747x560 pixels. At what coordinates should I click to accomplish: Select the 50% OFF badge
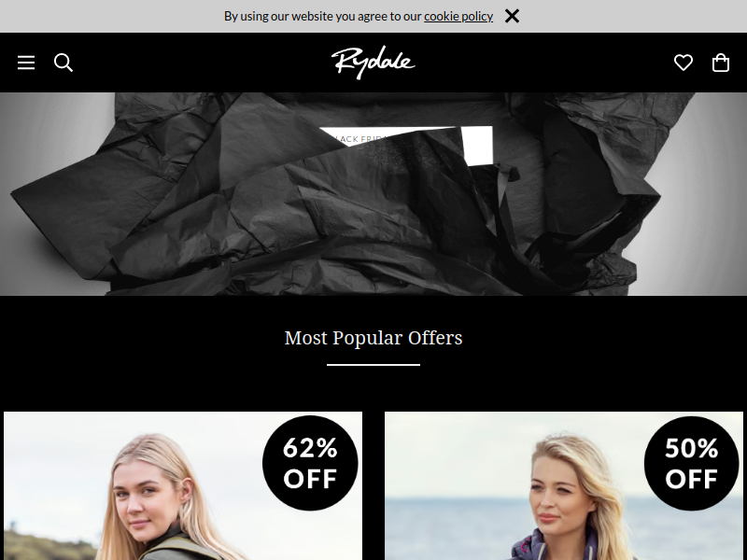click(691, 463)
